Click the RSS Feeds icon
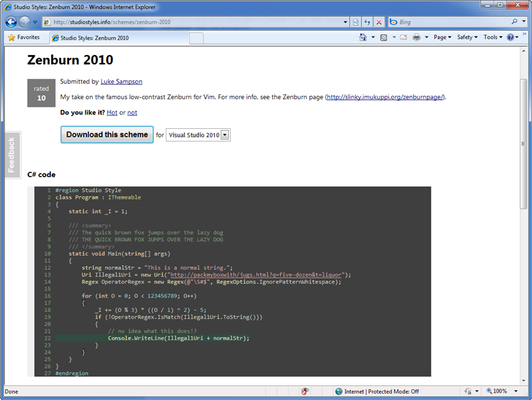Image resolution: width=532 pixels, height=400 pixels. tap(384, 38)
